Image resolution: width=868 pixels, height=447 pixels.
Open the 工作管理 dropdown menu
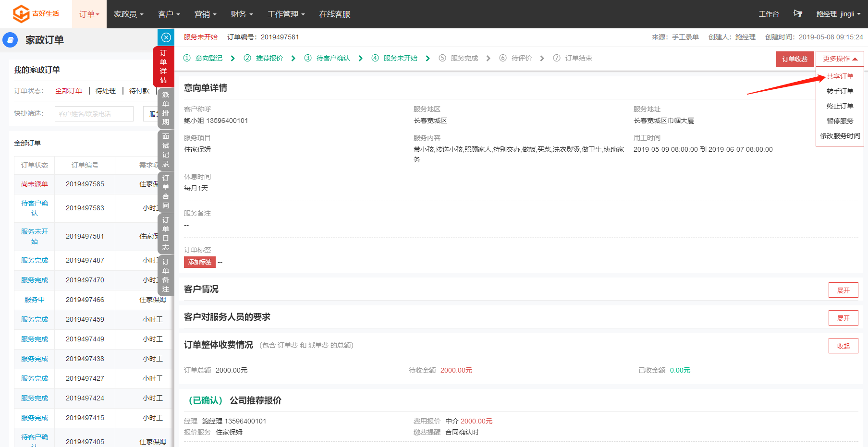[x=286, y=14]
